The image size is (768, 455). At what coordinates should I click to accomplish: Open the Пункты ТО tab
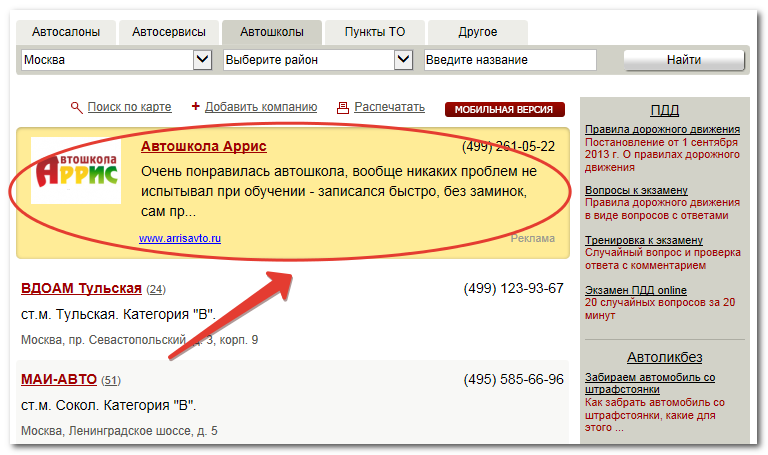click(x=375, y=32)
